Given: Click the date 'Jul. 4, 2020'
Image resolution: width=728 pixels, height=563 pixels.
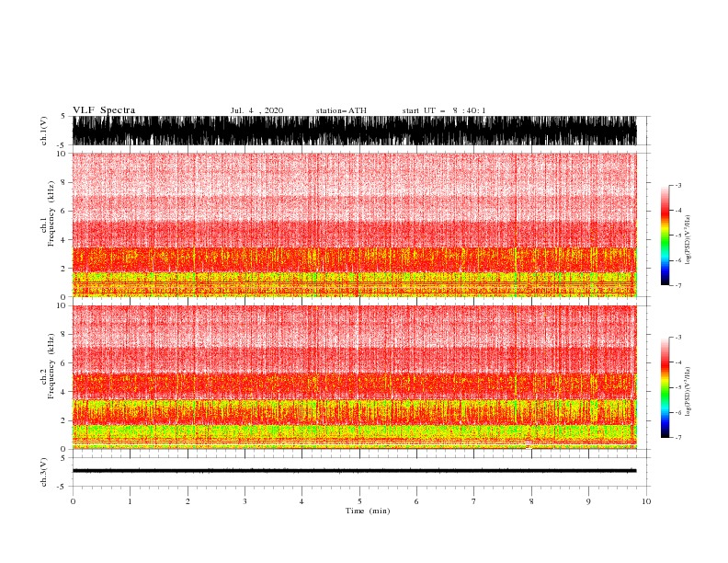Looking at the screenshot, I should click(x=256, y=110).
